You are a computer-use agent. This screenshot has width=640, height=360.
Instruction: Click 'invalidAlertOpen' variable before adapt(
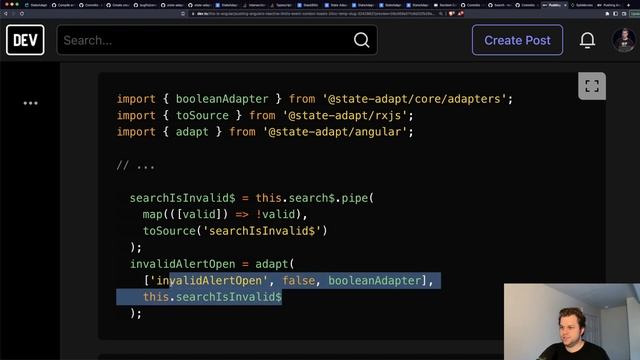click(182, 264)
